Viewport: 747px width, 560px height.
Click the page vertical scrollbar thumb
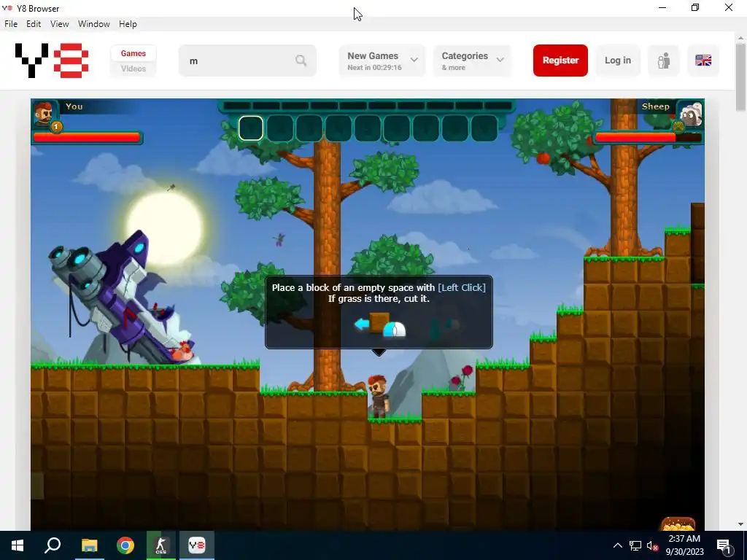740,77
